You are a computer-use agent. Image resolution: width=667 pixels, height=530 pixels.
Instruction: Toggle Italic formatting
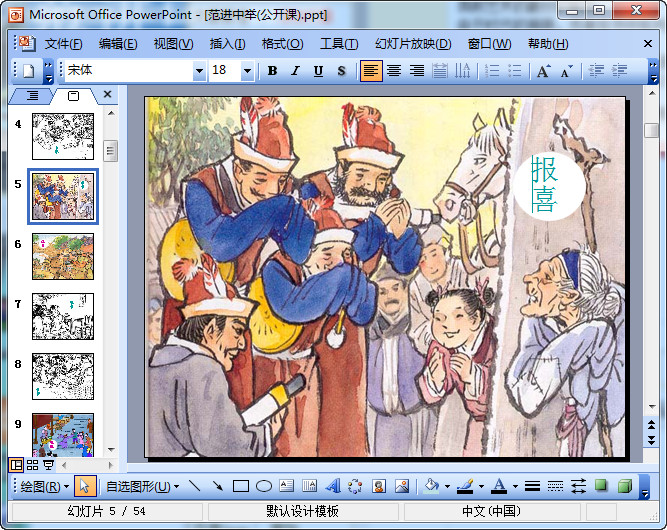pyautogui.click(x=295, y=71)
